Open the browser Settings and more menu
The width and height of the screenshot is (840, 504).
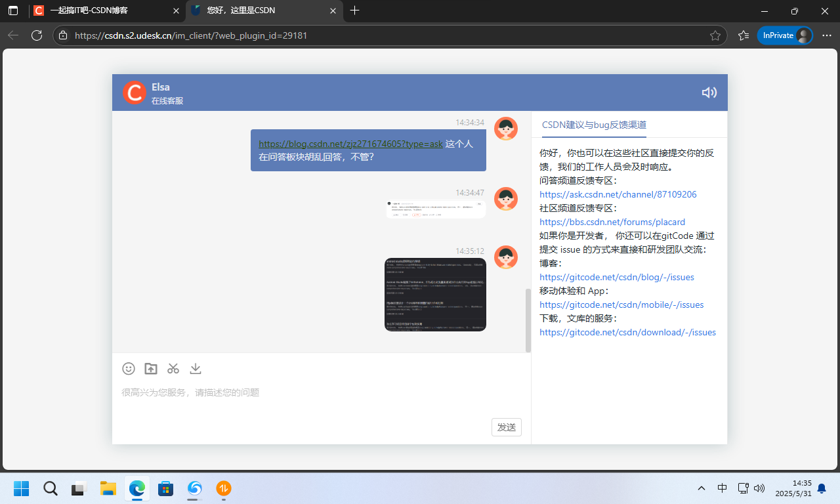827,35
